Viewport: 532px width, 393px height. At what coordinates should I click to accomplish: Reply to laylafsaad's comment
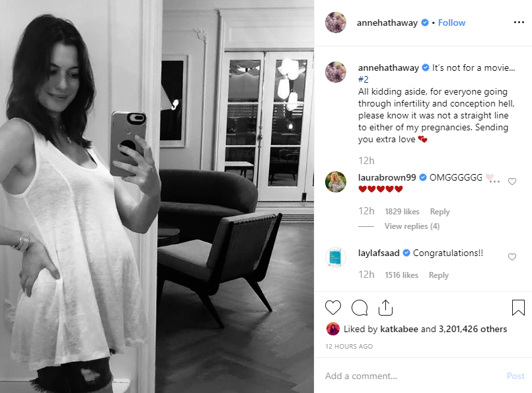coord(439,275)
